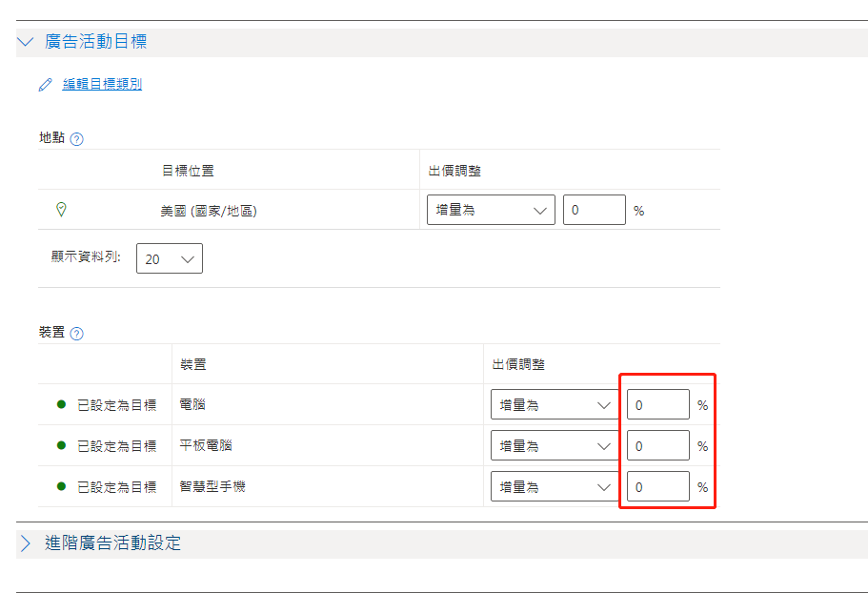Click the bid adjustment field for 美國
The height and width of the screenshot is (614, 868).
(x=594, y=209)
